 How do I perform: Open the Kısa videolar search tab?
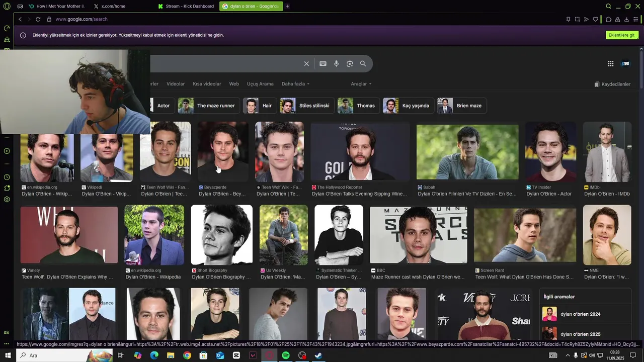(x=207, y=84)
